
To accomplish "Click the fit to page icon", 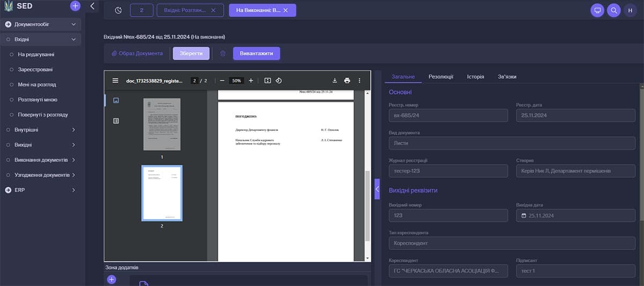I will (x=268, y=80).
